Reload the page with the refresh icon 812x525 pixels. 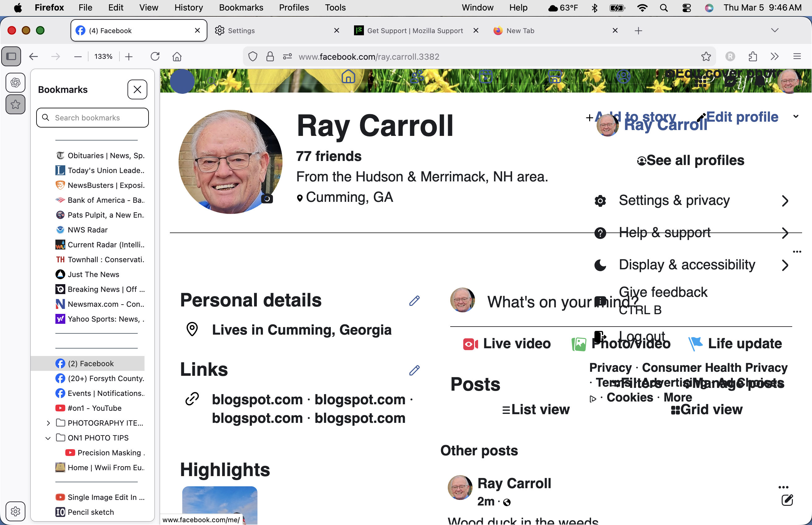155,57
